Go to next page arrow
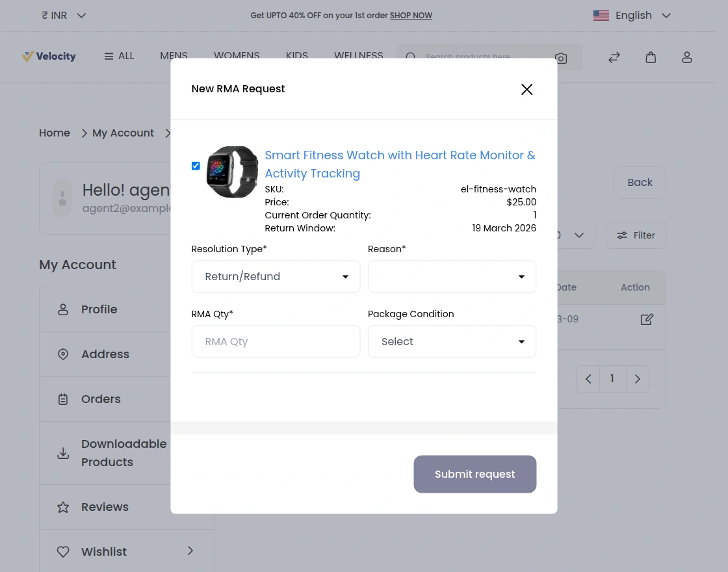 (x=638, y=379)
